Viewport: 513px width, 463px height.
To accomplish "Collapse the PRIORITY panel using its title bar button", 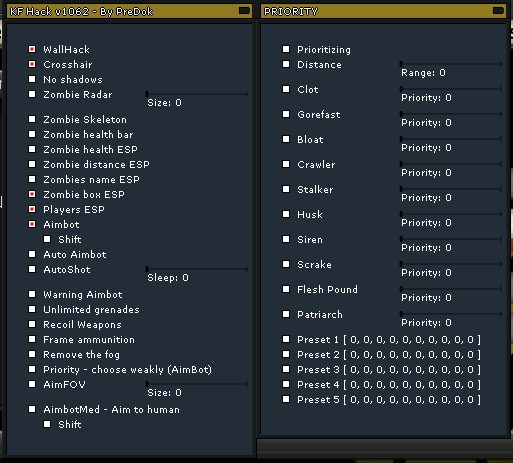I will pos(498,11).
